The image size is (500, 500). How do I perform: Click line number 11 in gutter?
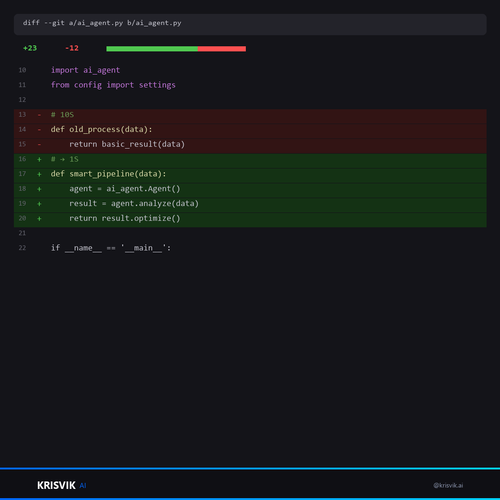click(x=22, y=85)
